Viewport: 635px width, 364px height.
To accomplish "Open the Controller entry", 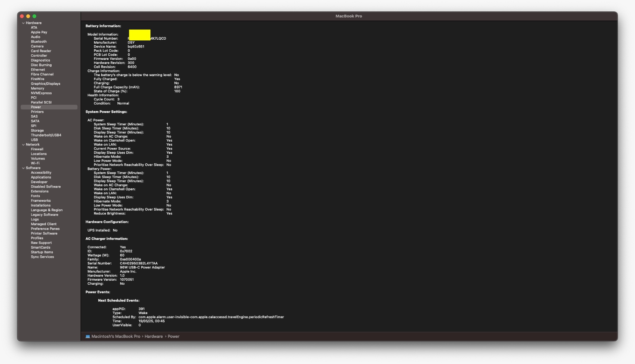I will 39,56.
